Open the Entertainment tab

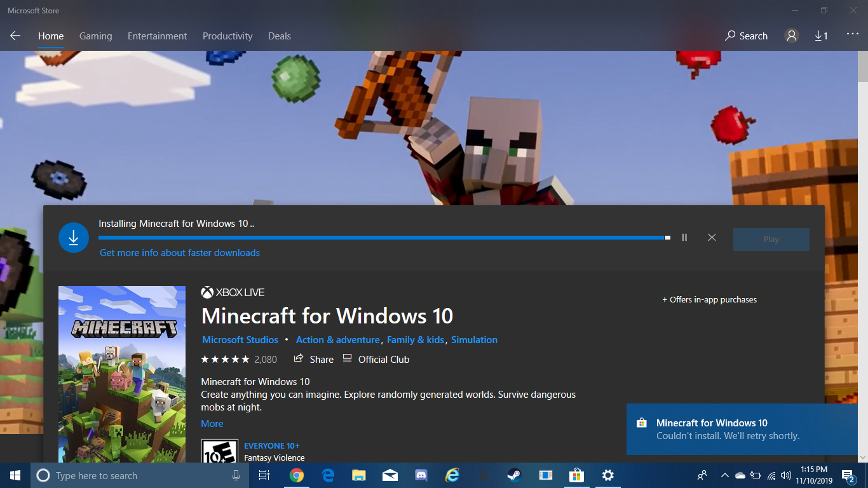[157, 36]
